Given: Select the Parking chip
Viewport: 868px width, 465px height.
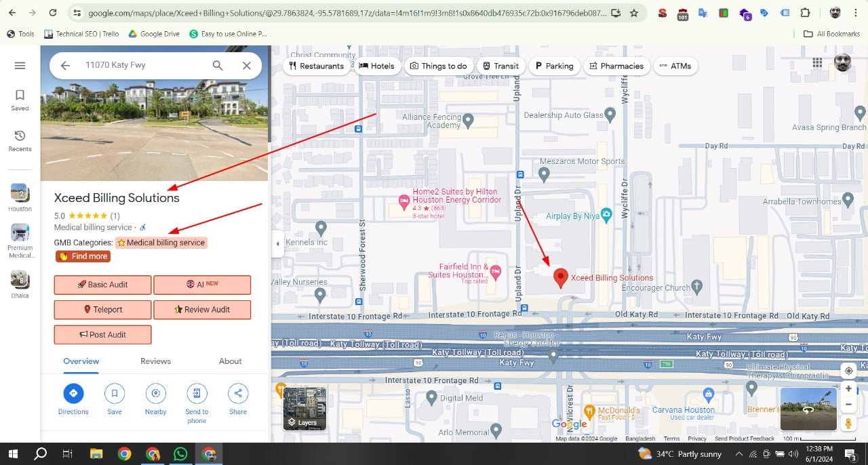Looking at the screenshot, I should click(x=554, y=66).
